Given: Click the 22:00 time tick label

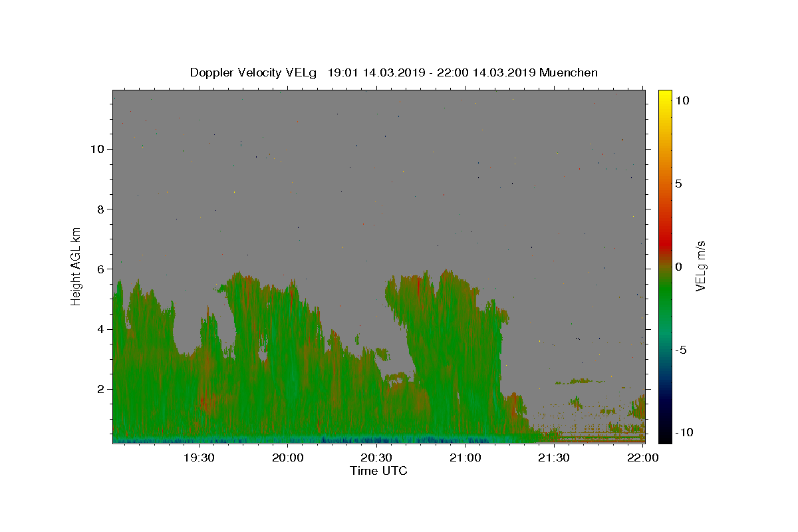Looking at the screenshot, I should [643, 458].
